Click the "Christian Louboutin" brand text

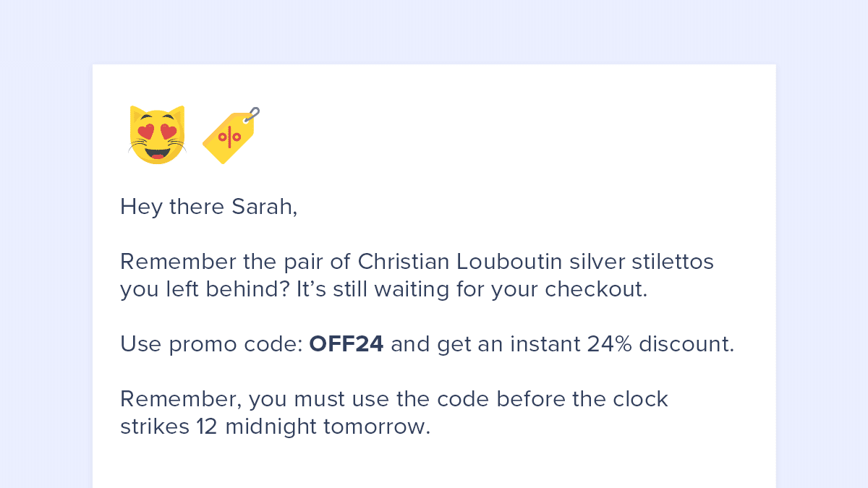(460, 262)
